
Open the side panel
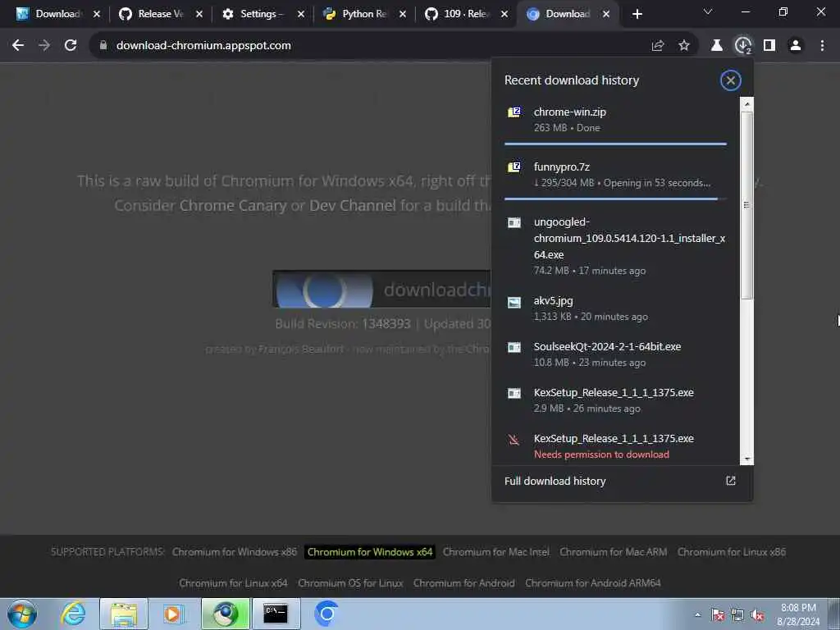point(769,46)
